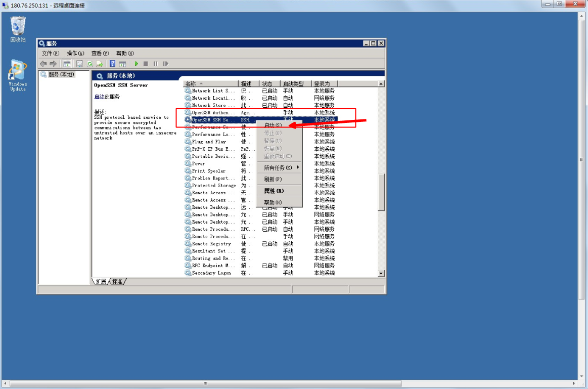
Task: Minimize the 服务 window
Action: [x=367, y=44]
